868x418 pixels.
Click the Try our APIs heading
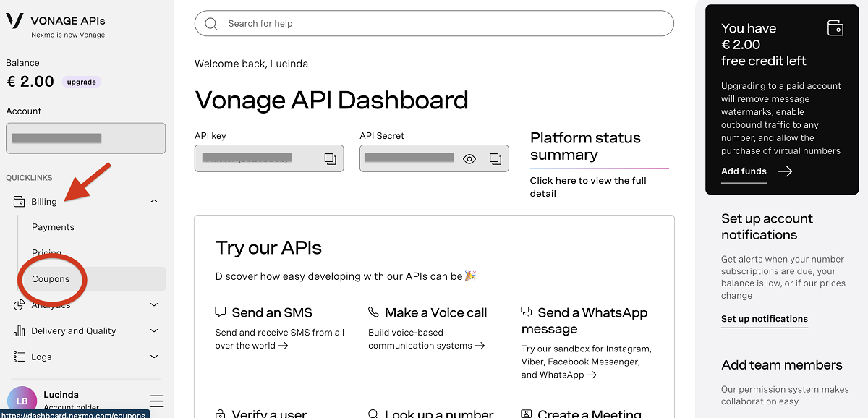click(x=268, y=248)
